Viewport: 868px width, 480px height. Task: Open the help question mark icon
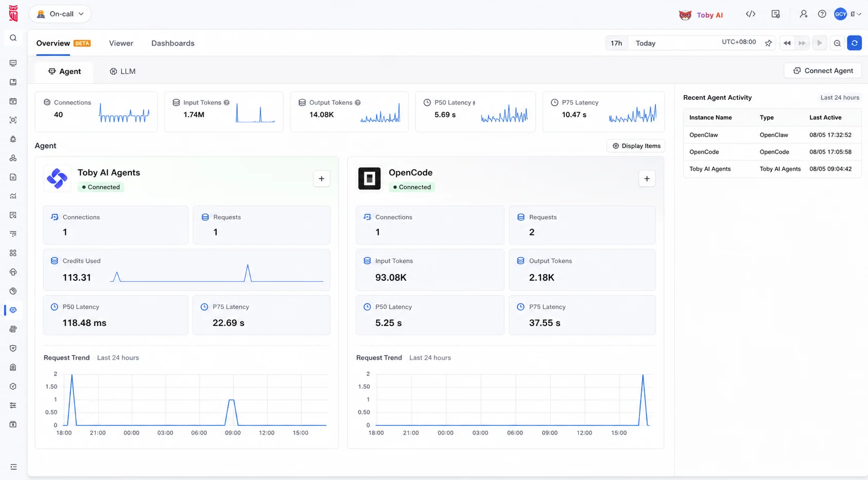pyautogui.click(x=822, y=14)
